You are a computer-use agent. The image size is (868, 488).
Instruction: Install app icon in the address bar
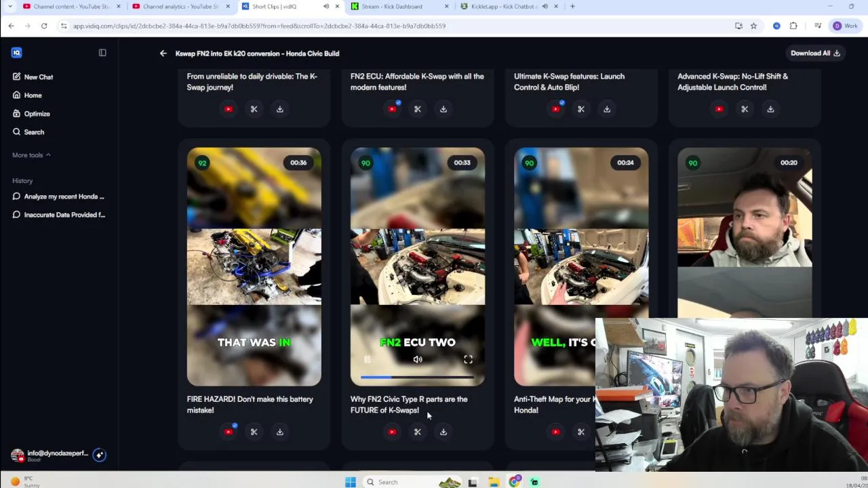point(738,26)
